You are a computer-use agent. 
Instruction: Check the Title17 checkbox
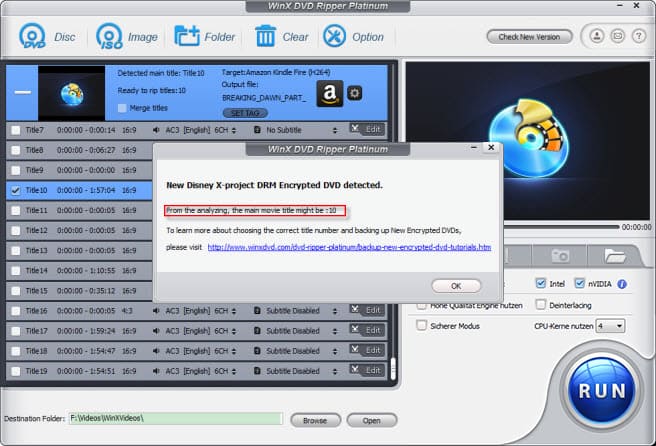[x=16, y=331]
